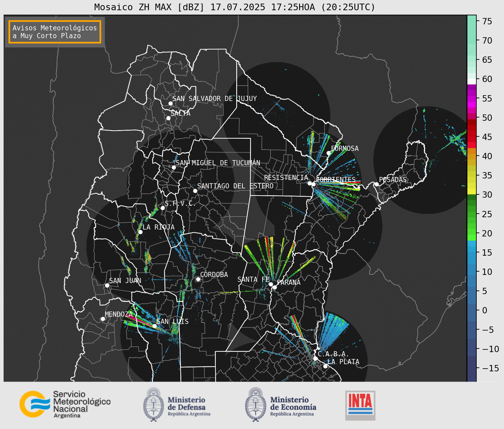
Task: Click the colorbar label −15
Action: tap(490, 368)
